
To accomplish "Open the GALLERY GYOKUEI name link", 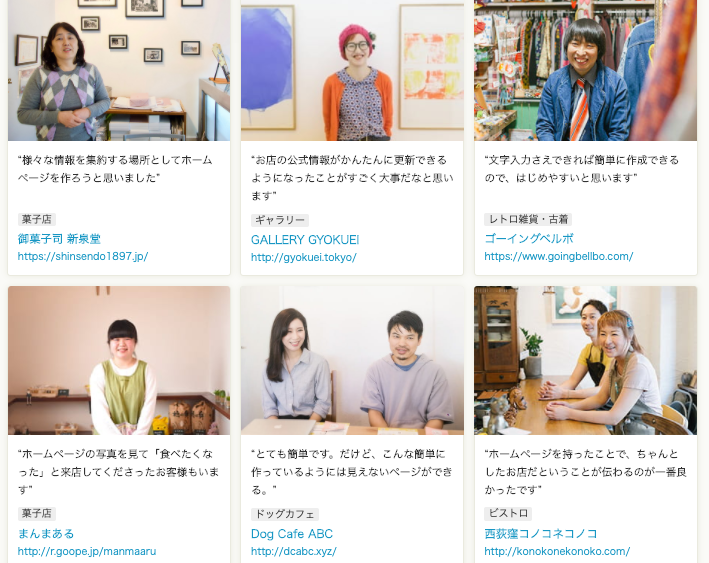I will pyautogui.click(x=305, y=240).
